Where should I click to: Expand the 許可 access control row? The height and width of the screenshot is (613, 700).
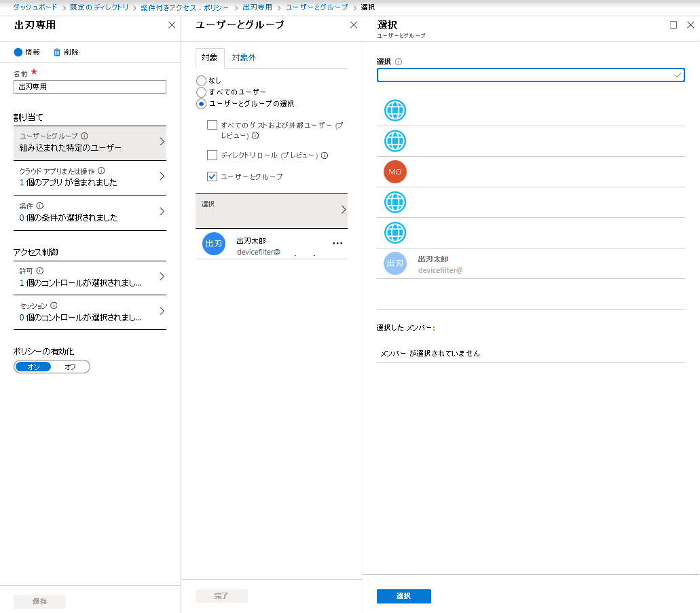point(90,277)
